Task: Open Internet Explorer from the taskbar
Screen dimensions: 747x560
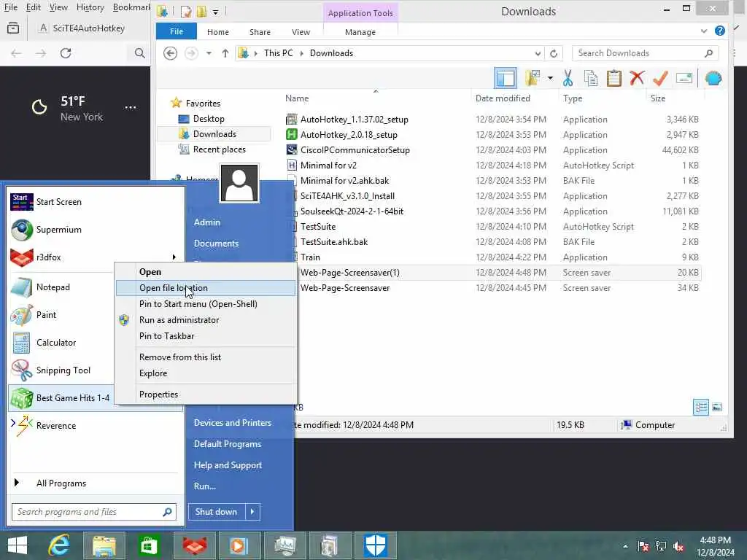Action: click(x=59, y=545)
